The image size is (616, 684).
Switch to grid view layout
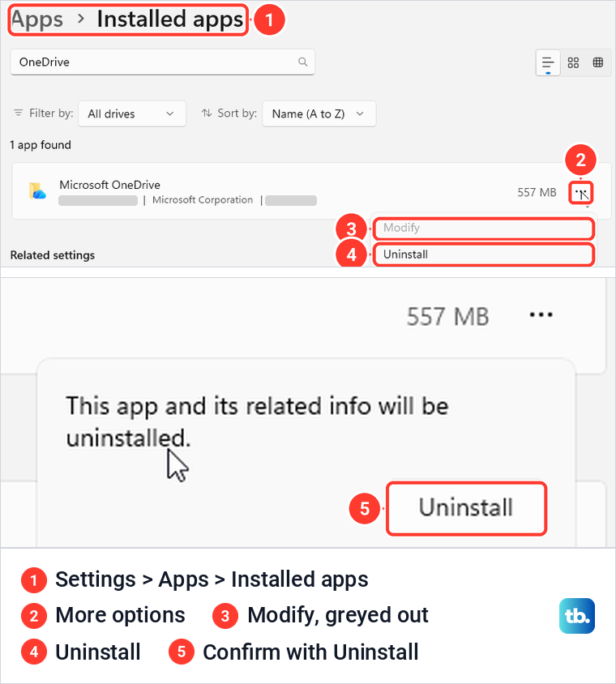pos(573,63)
